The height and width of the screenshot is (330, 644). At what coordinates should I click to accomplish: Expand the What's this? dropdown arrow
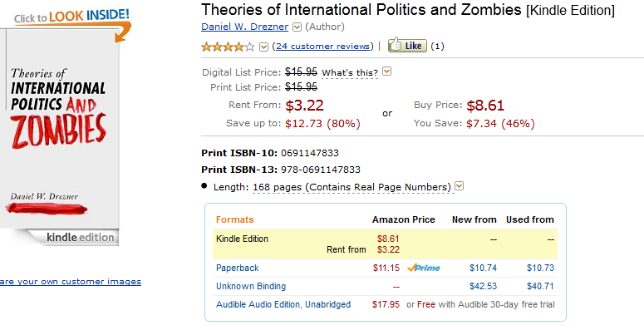pyautogui.click(x=386, y=72)
